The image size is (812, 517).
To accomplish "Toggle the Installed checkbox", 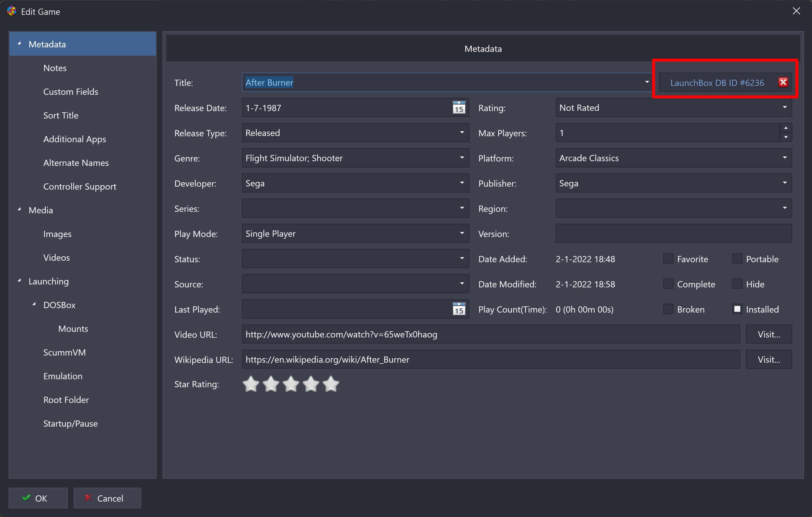I will pos(737,309).
